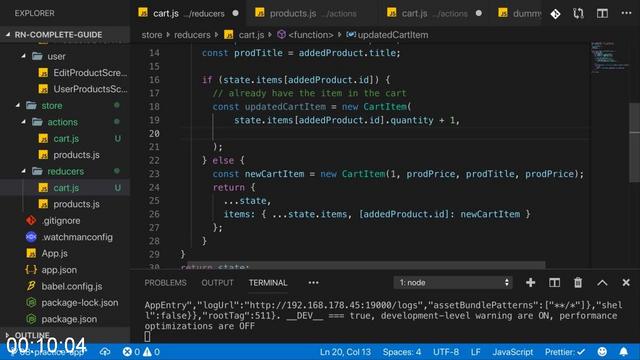Viewport: 640px width, 360px height.
Task: Collapse the actions folder
Action: [24, 122]
